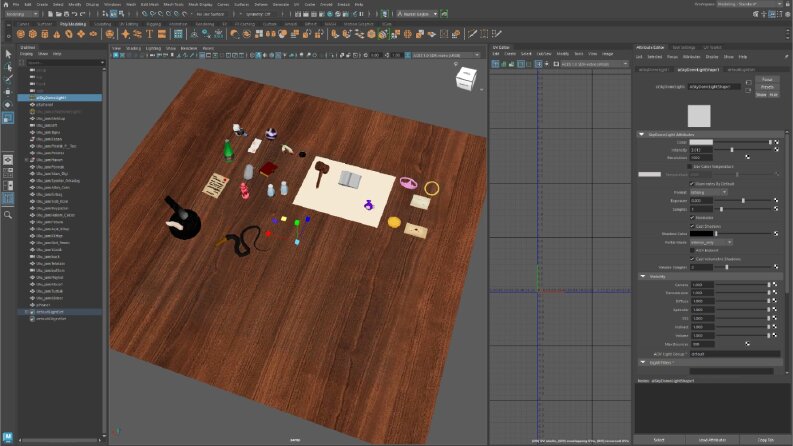Toggle the Normalize checkbox
The width and height of the screenshot is (793, 446).
(x=692, y=217)
